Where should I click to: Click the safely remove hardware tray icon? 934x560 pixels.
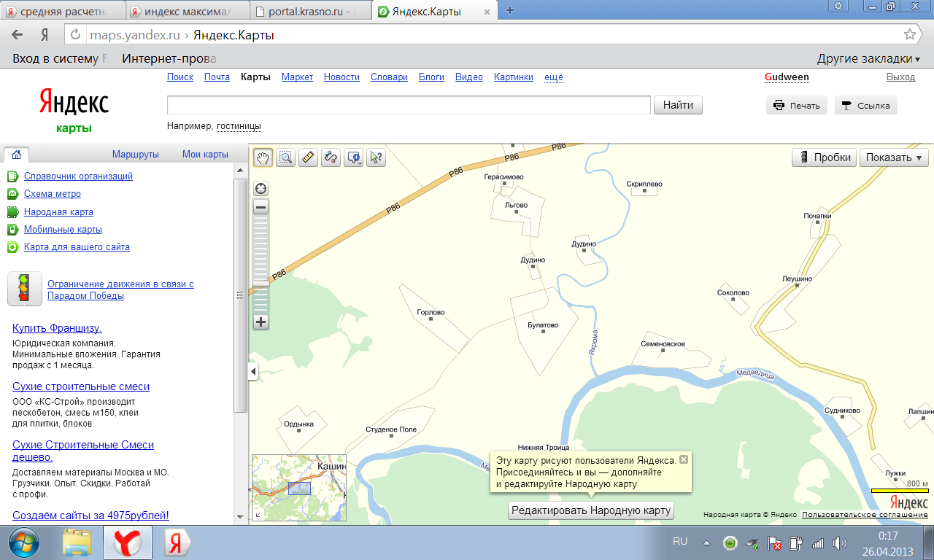(752, 543)
